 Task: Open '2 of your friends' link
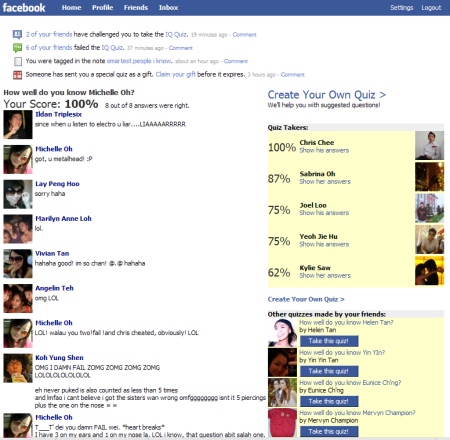point(49,34)
